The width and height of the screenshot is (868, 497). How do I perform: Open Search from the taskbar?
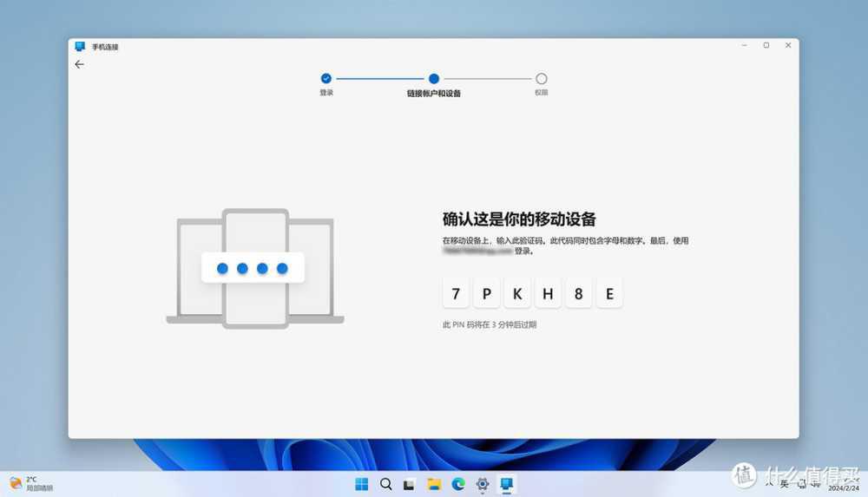[386, 484]
